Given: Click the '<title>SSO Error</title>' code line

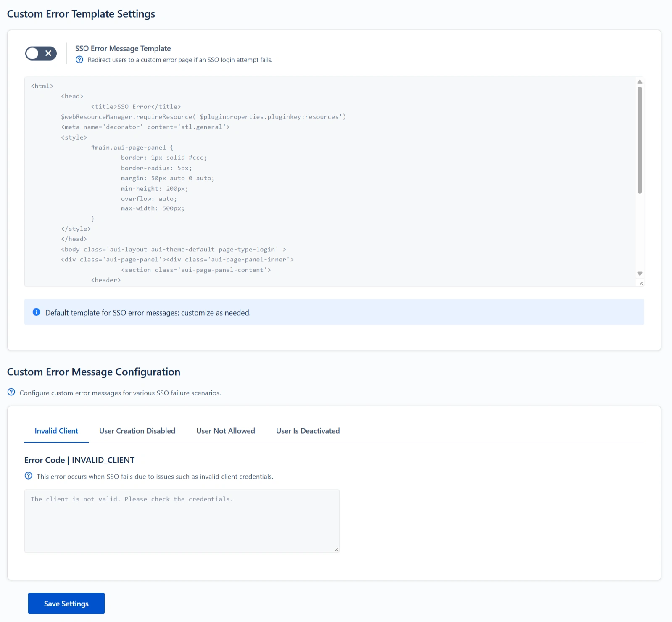Looking at the screenshot, I should [x=136, y=107].
